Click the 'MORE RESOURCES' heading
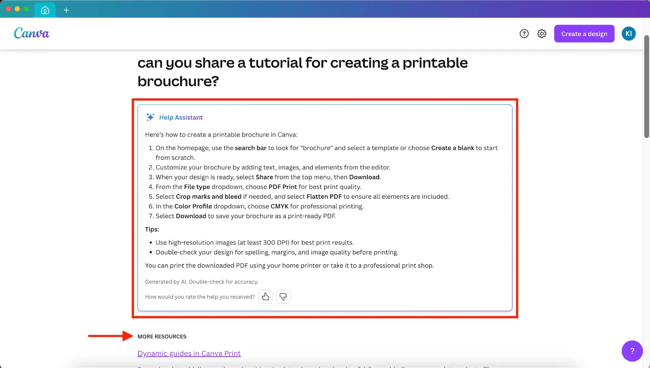Image resolution: width=650 pixels, height=368 pixels. coord(162,337)
